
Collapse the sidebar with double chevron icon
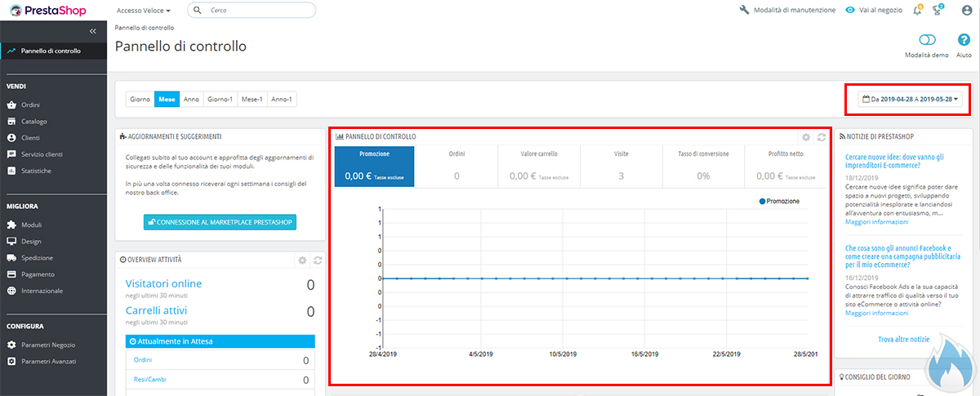[92, 31]
